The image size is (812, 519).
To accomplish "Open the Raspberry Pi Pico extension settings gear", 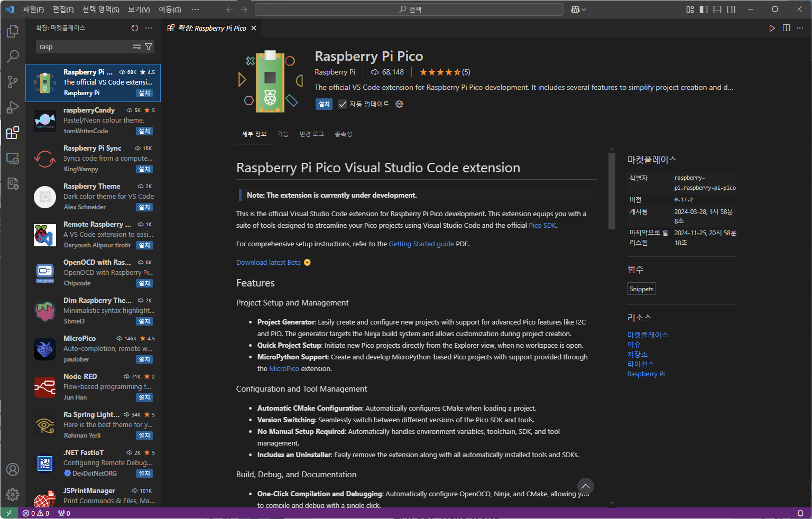I will point(400,104).
